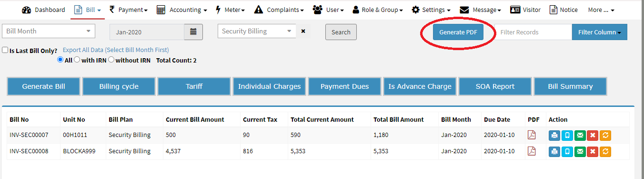Click unit number BLOCKA999
The width and height of the screenshot is (644, 179).
79,151
